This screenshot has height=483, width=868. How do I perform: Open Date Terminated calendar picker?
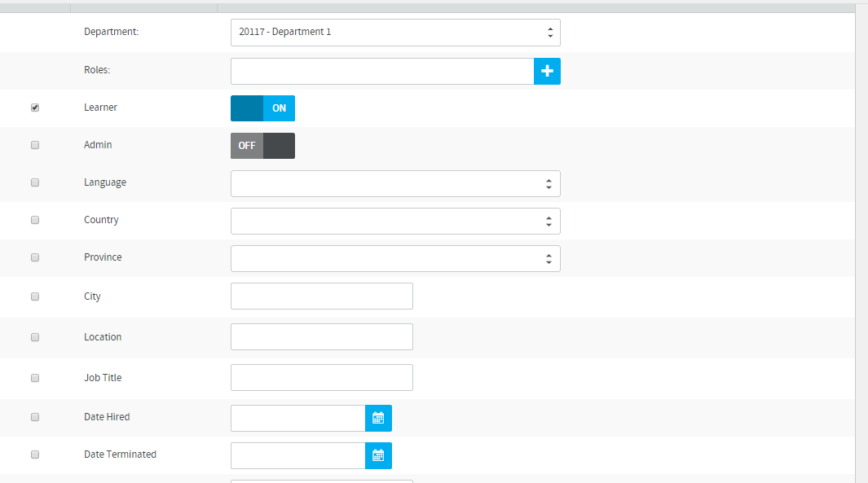(378, 456)
